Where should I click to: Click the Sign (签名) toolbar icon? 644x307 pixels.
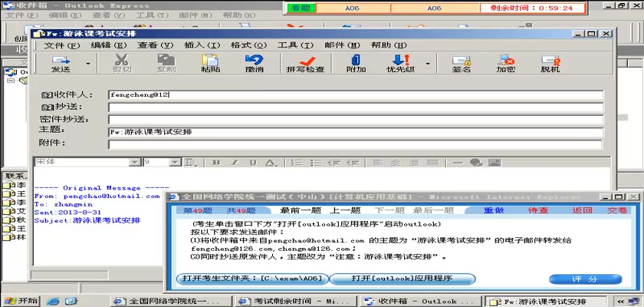click(462, 64)
